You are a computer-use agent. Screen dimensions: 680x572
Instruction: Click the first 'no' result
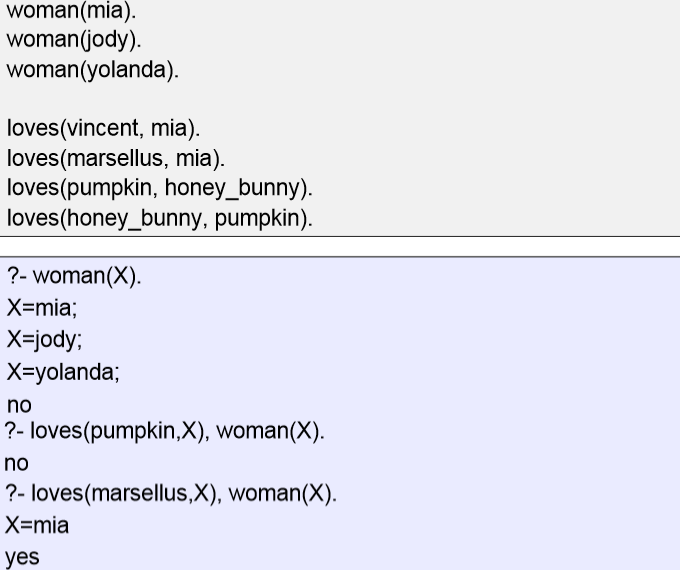(x=19, y=406)
